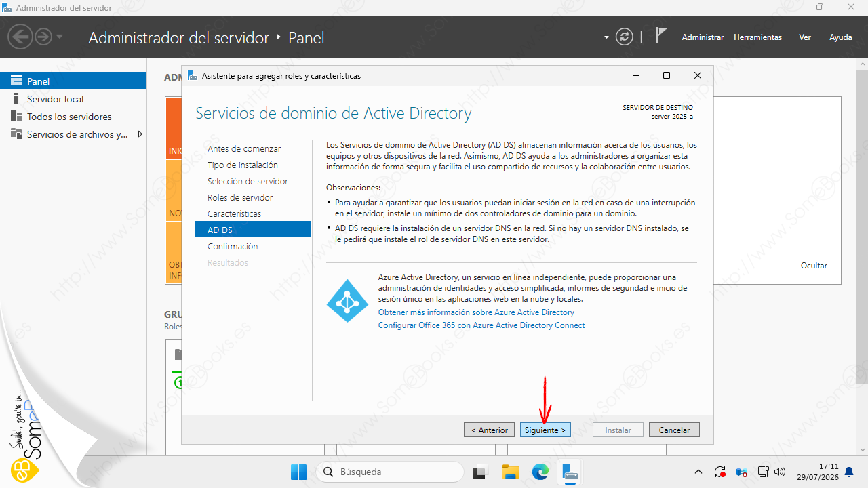Select Panel in the left sidebar
The height and width of the screenshot is (488, 868).
73,81
